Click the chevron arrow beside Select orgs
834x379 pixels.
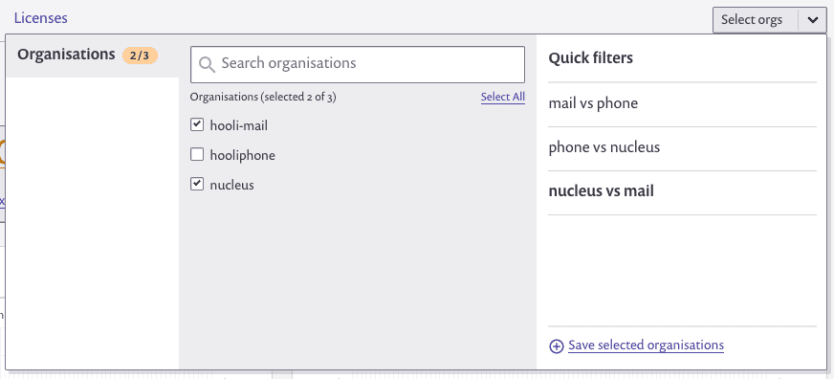click(812, 20)
